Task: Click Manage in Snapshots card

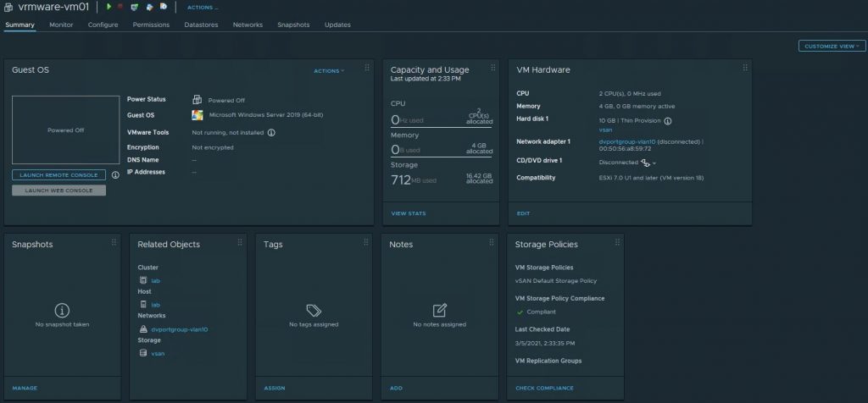Action: point(25,388)
